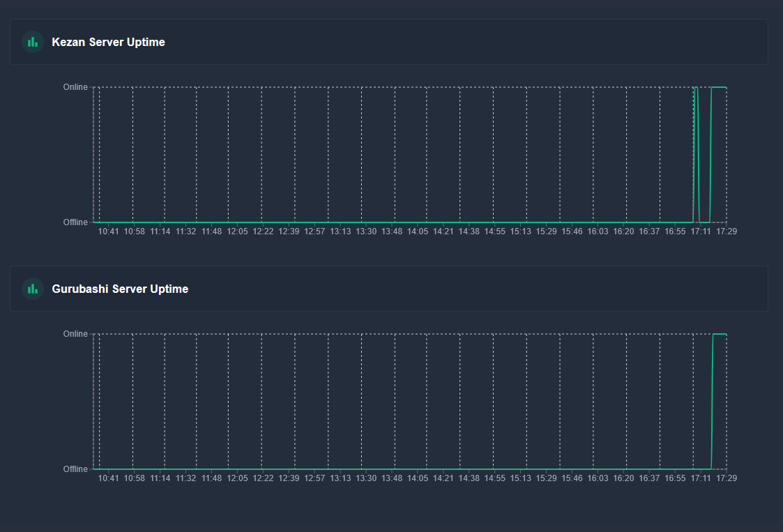Click the 10:41 time label on Kezan chart
783x532 pixels.
click(x=108, y=231)
